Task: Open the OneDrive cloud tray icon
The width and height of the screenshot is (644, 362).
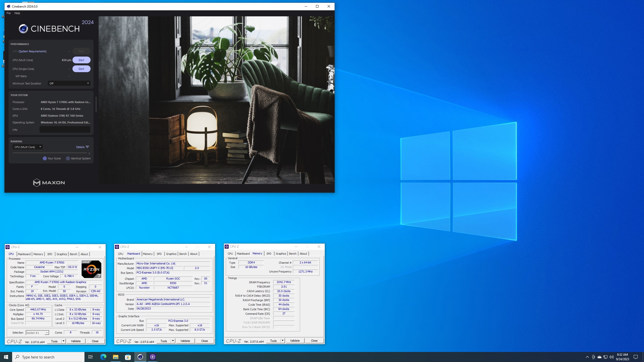Action: click(599, 357)
